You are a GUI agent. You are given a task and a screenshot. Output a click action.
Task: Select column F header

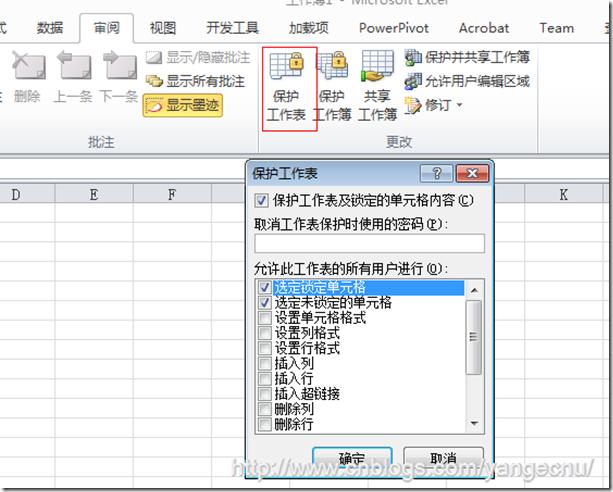click(172, 194)
